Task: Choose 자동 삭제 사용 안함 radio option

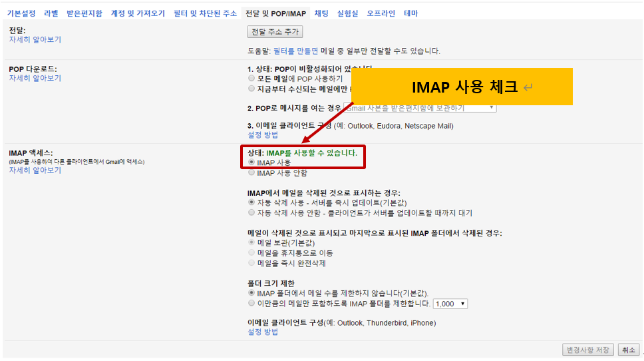Action: click(251, 213)
